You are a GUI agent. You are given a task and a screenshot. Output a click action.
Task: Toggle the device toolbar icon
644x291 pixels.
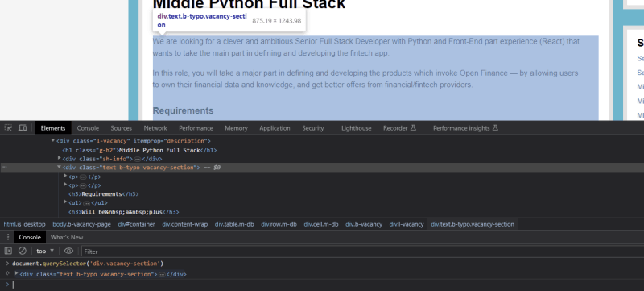23,128
